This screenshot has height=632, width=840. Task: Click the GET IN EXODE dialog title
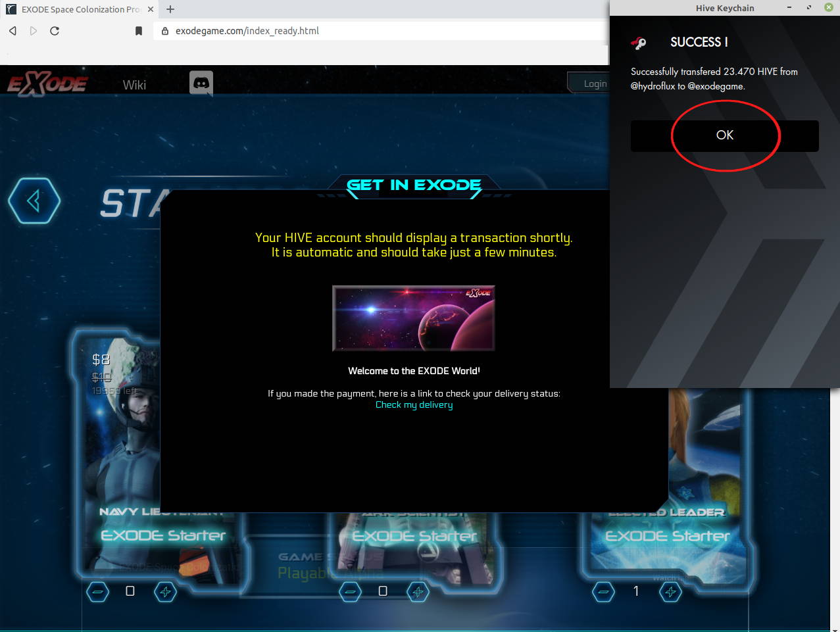(414, 185)
